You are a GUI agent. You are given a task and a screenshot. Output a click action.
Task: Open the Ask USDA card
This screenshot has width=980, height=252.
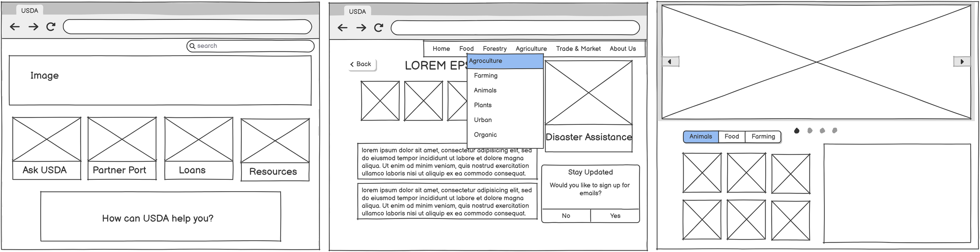pyautogui.click(x=47, y=148)
